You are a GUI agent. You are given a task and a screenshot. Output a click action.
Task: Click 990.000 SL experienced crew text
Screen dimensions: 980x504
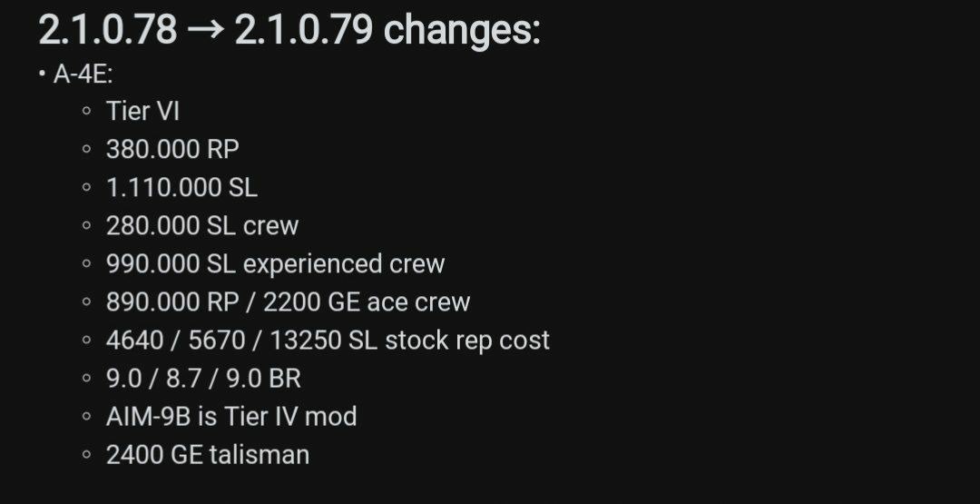click(x=276, y=264)
